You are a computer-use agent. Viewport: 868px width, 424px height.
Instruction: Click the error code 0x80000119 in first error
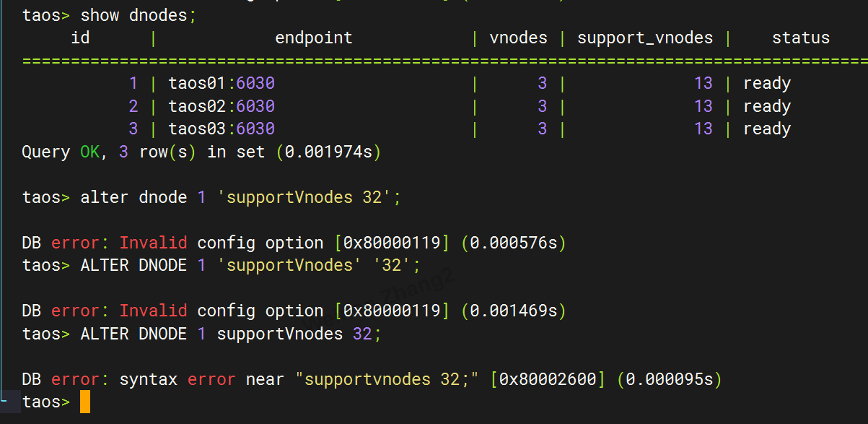coord(392,243)
